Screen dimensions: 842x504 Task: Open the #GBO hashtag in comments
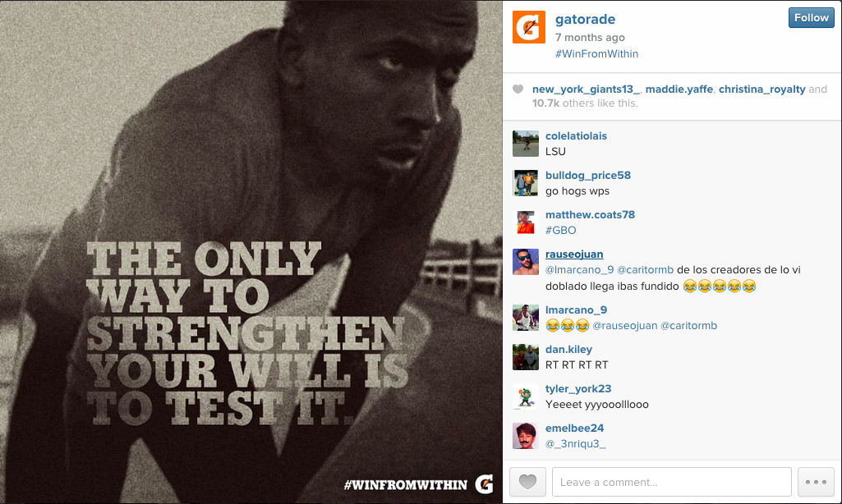[x=560, y=231]
